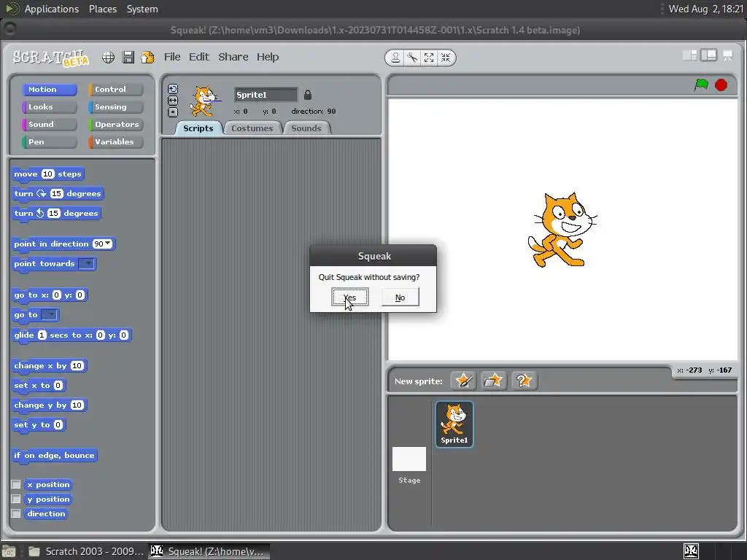Select the shrink sprite tool
This screenshot has width=747, height=560.
[446, 58]
